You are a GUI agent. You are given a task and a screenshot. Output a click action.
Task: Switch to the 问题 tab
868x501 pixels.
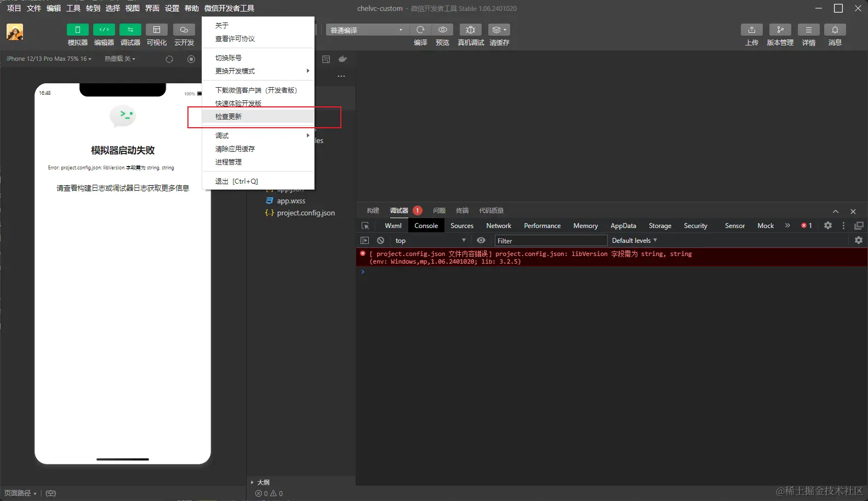pyautogui.click(x=439, y=211)
